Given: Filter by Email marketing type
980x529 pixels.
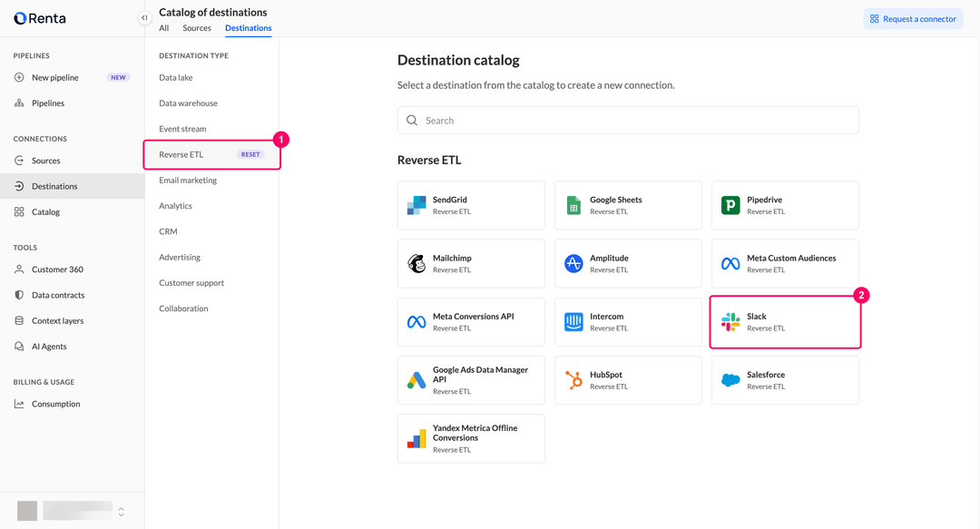Looking at the screenshot, I should click(x=188, y=180).
